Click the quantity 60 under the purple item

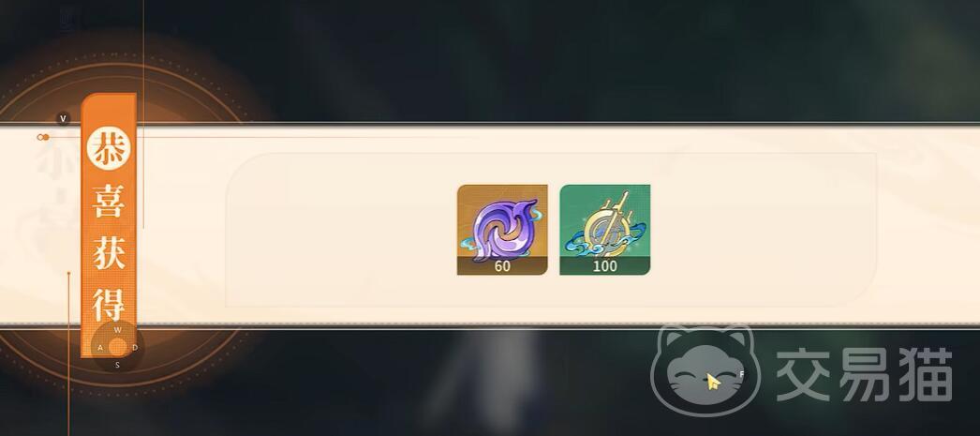[x=502, y=266]
